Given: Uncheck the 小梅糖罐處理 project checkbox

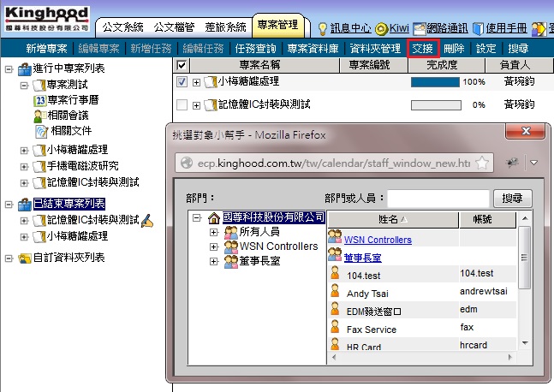Looking at the screenshot, I should (x=182, y=82).
